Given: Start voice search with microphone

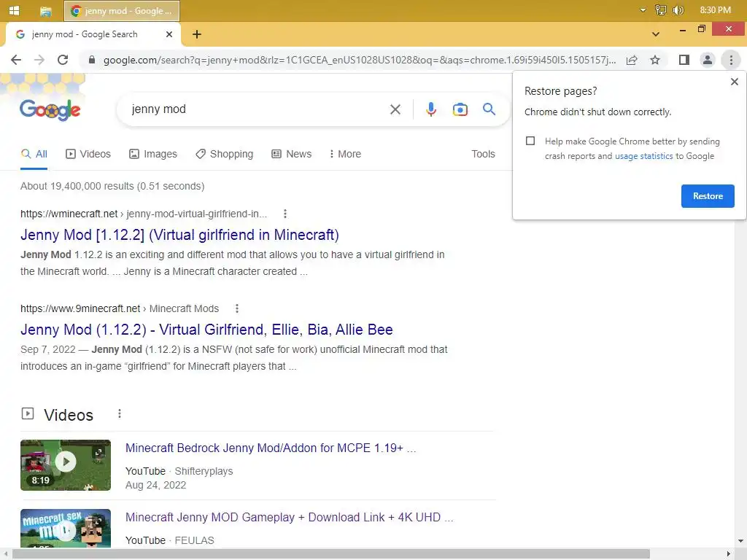Looking at the screenshot, I should 430,109.
